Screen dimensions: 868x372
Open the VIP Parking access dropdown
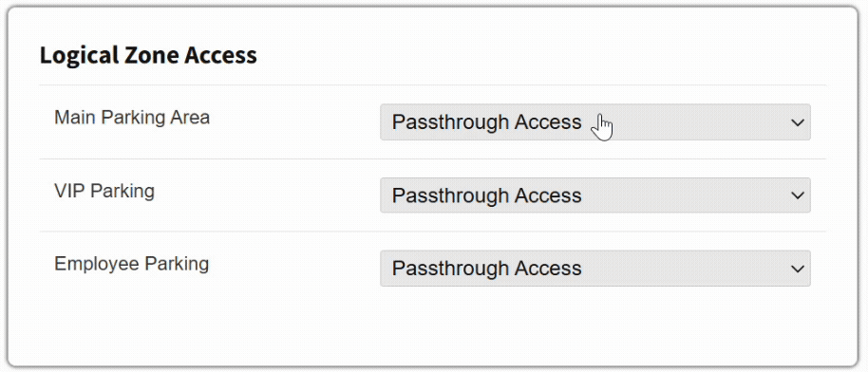point(595,195)
